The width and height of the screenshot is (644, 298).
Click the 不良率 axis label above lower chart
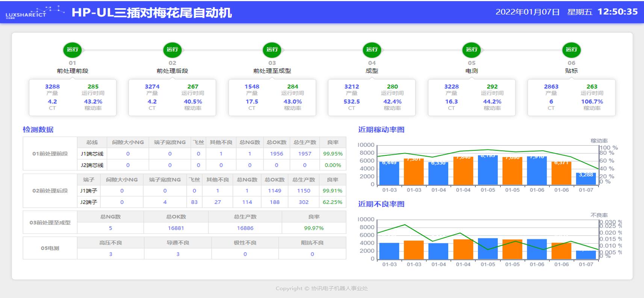599,215
